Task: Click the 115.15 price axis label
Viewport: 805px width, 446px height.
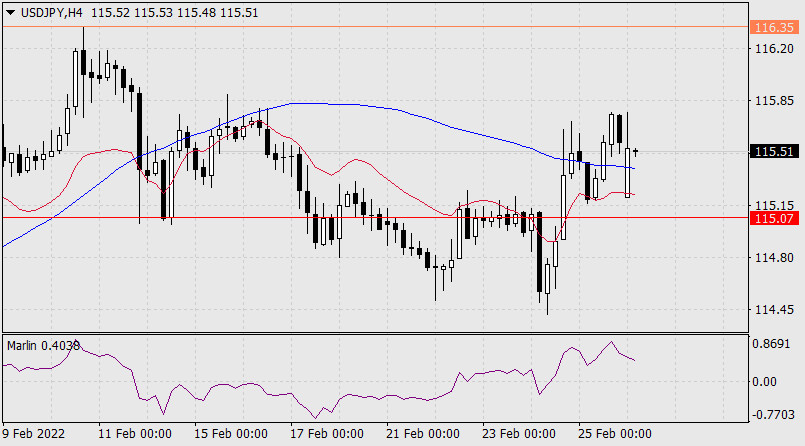Action: click(x=774, y=205)
